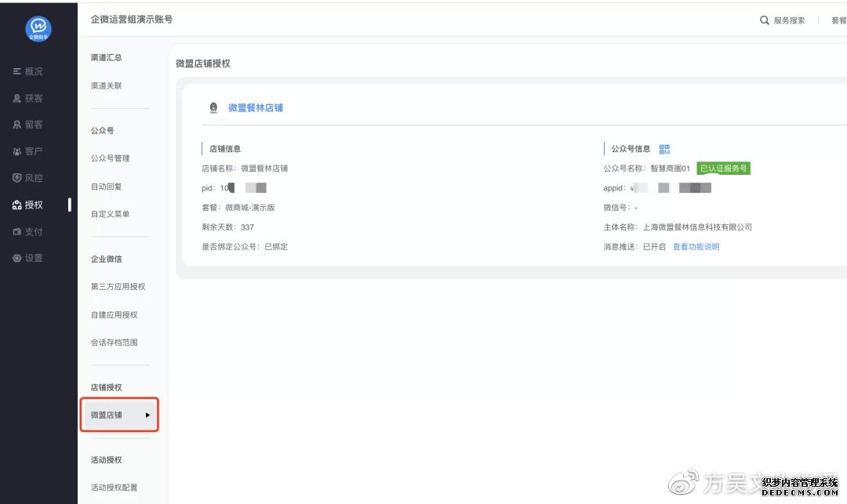Screen dimensions: 847x504
Task: Click the 微盟店铺授权 page heading
Action: pyautogui.click(x=203, y=63)
